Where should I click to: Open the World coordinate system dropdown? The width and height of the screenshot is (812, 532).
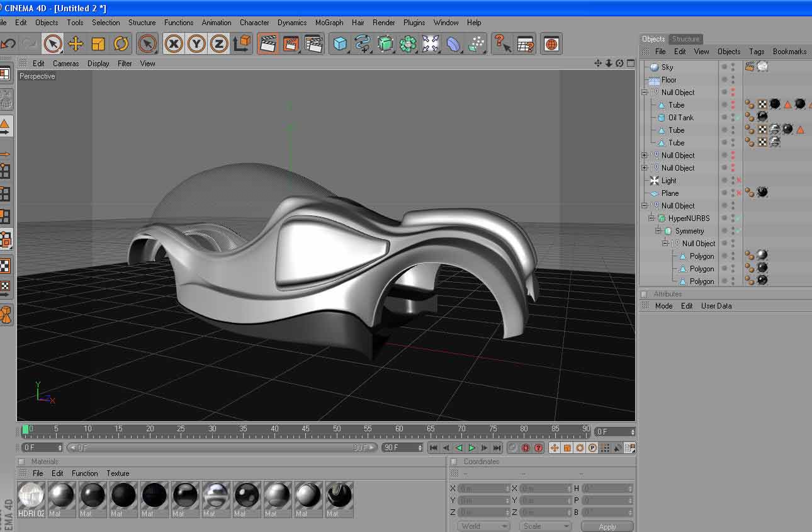(483, 526)
